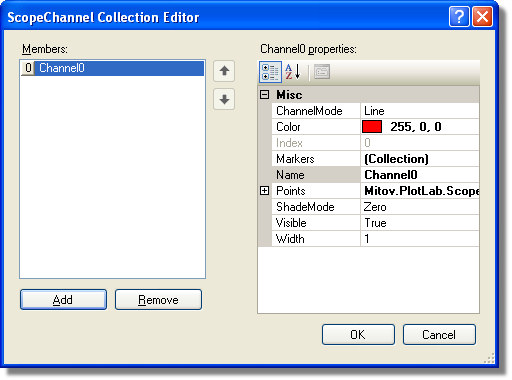Select the ShadeMode property label
The height and width of the screenshot is (380, 512).
(x=305, y=207)
